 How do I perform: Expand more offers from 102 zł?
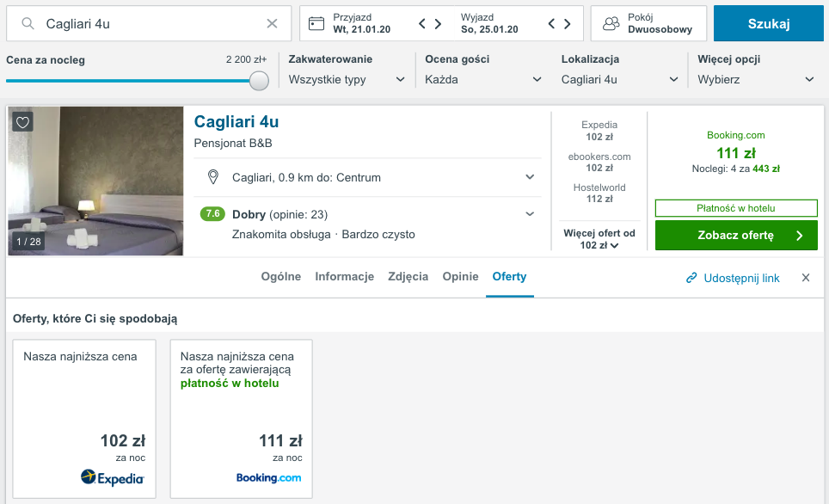coord(599,239)
